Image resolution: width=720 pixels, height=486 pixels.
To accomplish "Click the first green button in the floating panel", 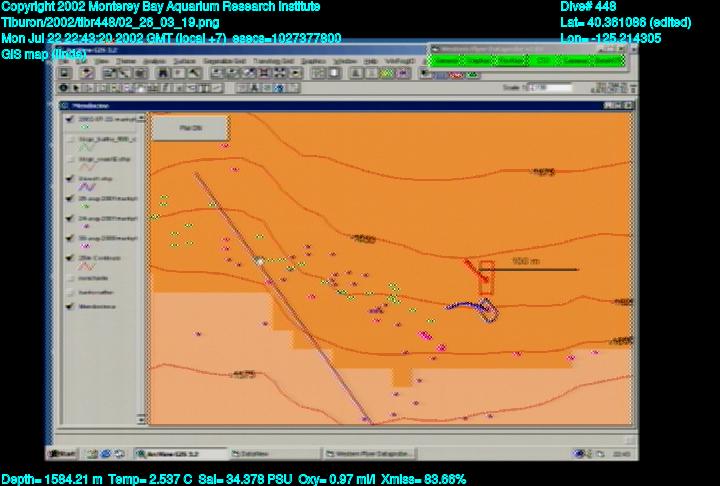I will pyautogui.click(x=444, y=60).
